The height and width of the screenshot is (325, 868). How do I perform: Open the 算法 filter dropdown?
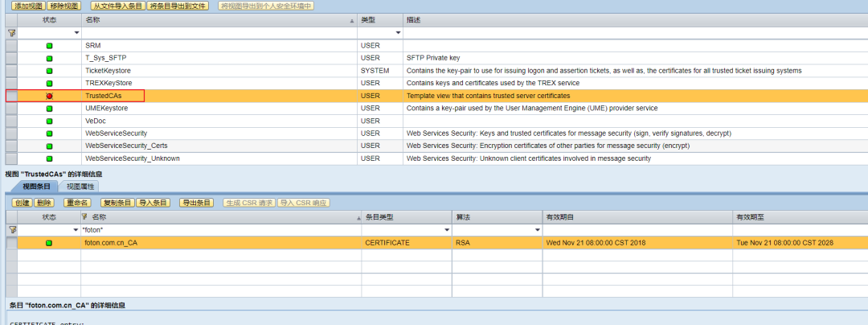click(537, 230)
